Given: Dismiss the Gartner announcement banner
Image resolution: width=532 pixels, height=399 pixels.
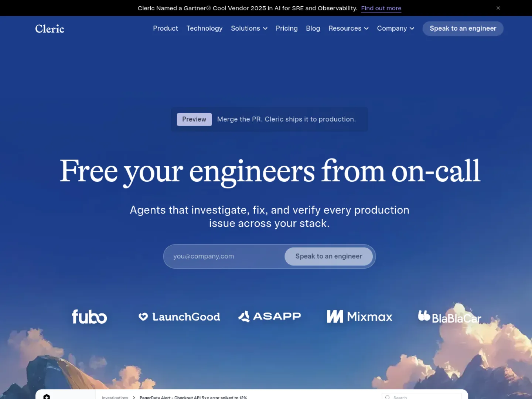Looking at the screenshot, I should (x=498, y=8).
